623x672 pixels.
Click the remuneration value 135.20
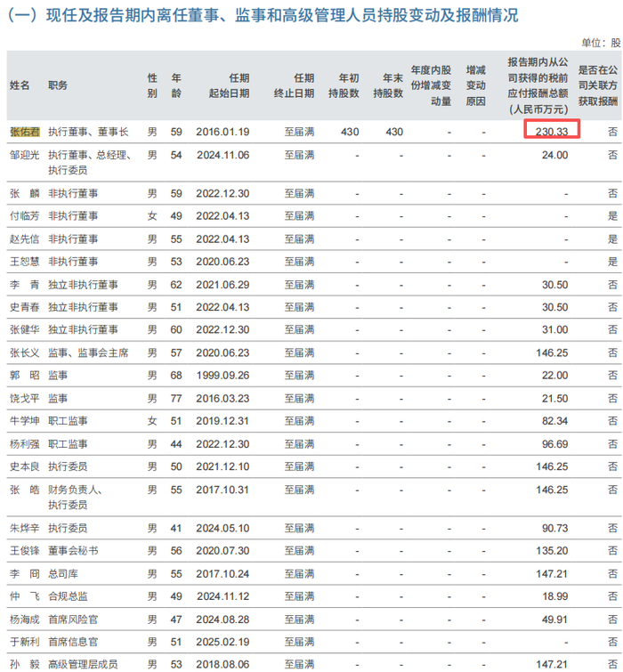[x=552, y=551]
